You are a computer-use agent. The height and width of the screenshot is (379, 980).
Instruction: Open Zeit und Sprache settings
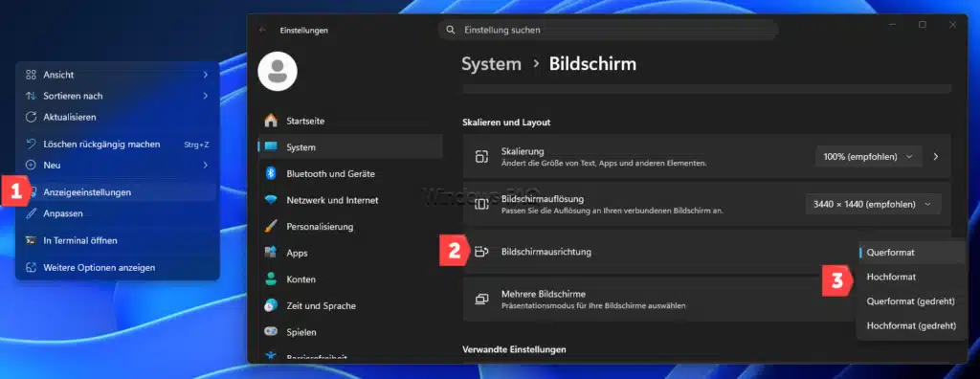(x=350, y=306)
